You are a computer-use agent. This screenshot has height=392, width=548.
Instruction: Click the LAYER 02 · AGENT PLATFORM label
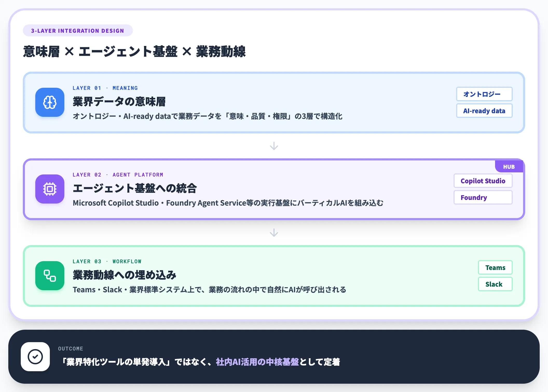118,175
